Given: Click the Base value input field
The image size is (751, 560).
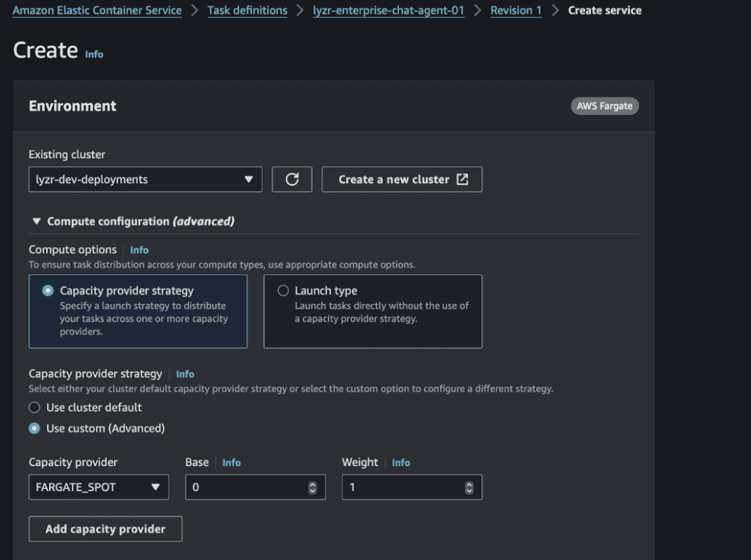Looking at the screenshot, I should click(x=255, y=487).
